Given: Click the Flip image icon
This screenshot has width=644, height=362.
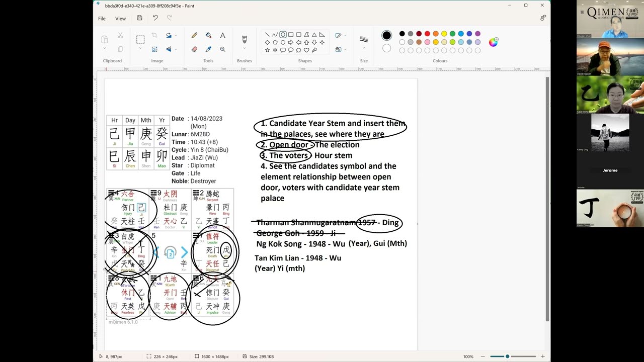Looking at the screenshot, I should [168, 49].
